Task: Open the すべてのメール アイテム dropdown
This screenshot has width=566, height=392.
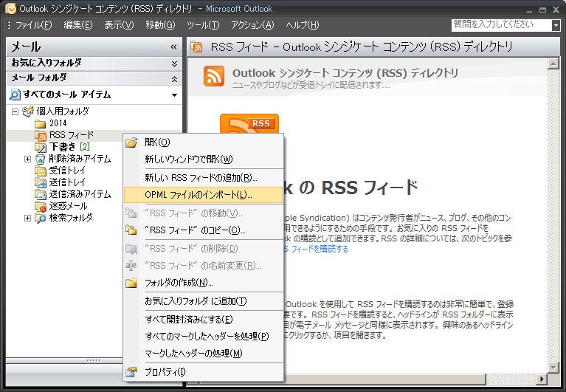Action: tap(174, 95)
